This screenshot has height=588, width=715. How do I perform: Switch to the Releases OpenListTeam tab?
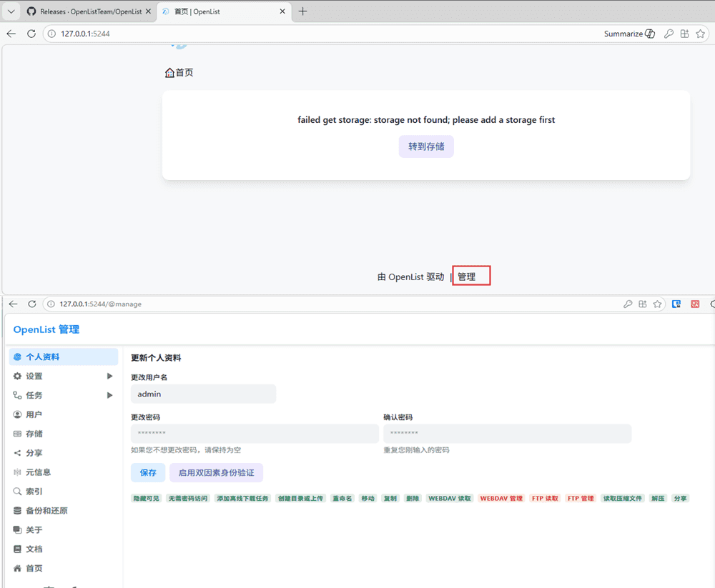click(x=84, y=11)
